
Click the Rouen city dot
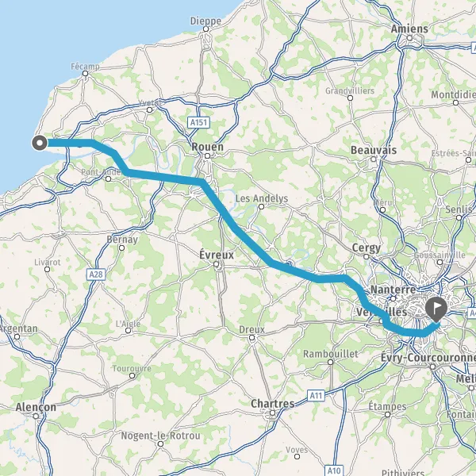207,156
